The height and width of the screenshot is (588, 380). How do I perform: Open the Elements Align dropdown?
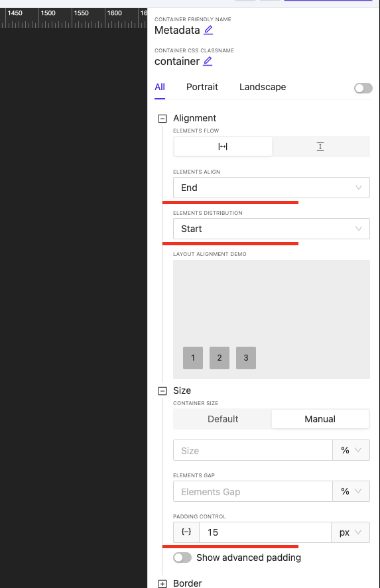pyautogui.click(x=271, y=188)
